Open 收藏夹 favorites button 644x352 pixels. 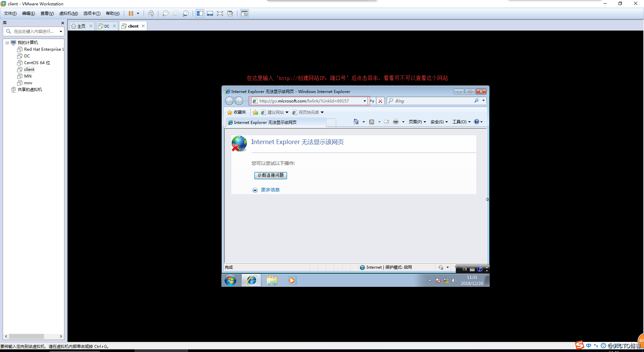coord(236,112)
